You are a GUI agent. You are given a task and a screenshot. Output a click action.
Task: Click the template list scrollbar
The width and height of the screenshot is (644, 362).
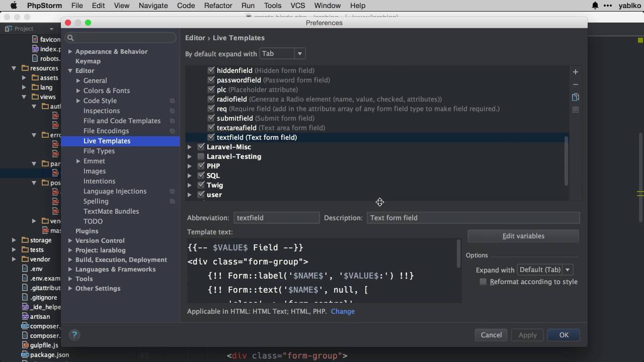(566, 161)
